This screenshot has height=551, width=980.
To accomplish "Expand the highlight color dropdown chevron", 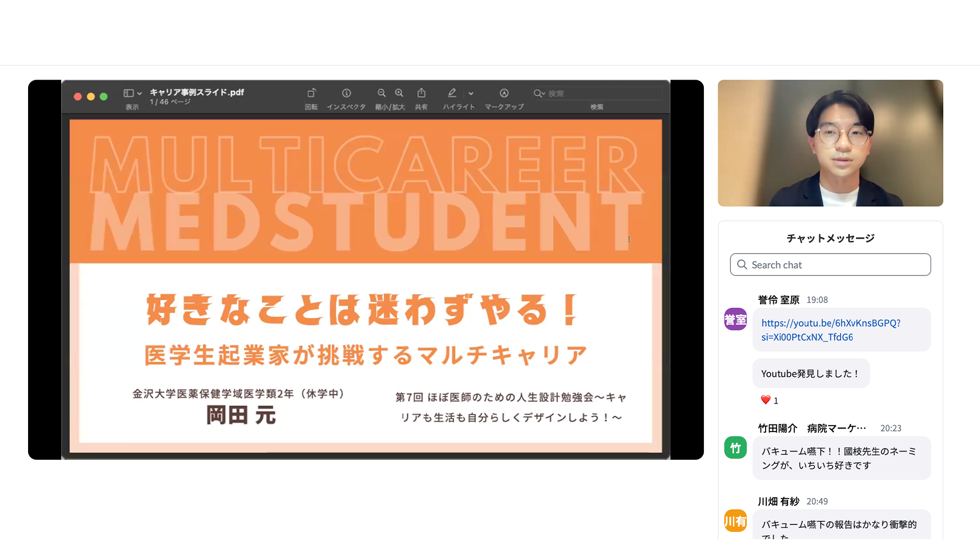I will [471, 94].
